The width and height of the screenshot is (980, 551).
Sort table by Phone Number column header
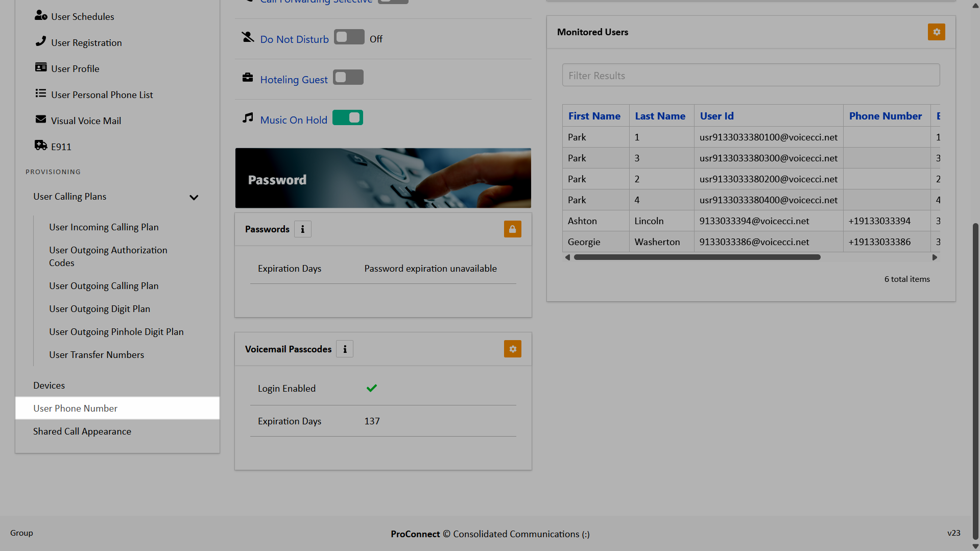click(885, 116)
